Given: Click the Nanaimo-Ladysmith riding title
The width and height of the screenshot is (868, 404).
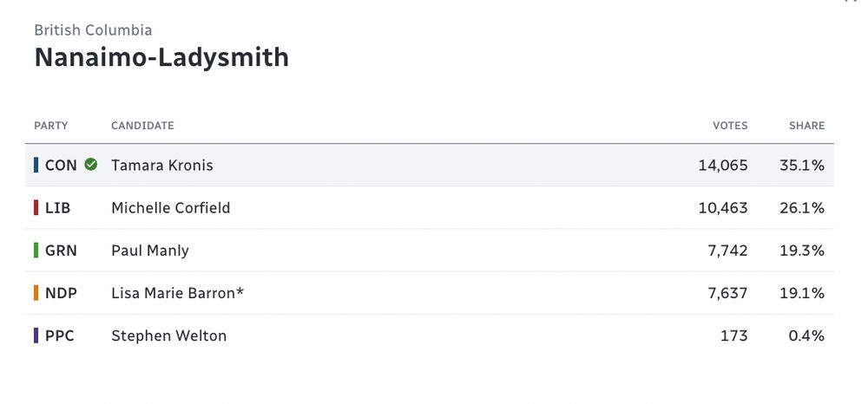Looking at the screenshot, I should tap(161, 58).
